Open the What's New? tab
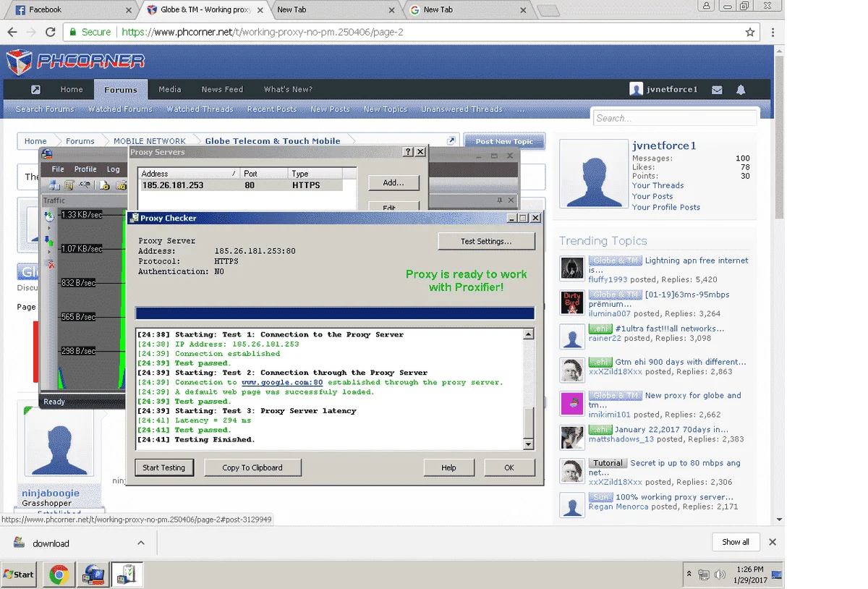This screenshot has height=589, width=868. click(288, 90)
